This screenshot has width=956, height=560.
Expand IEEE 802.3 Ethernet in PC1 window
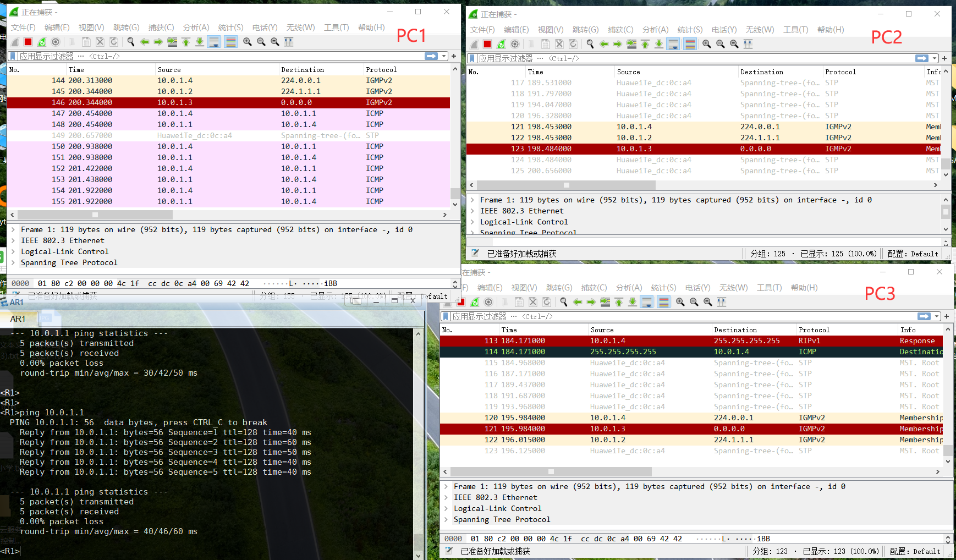(x=13, y=240)
